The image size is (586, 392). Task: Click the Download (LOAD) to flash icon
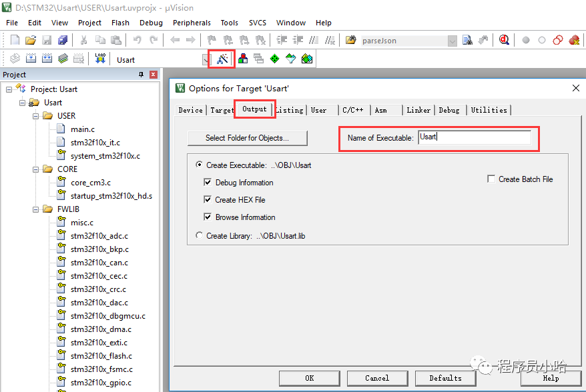coord(100,59)
